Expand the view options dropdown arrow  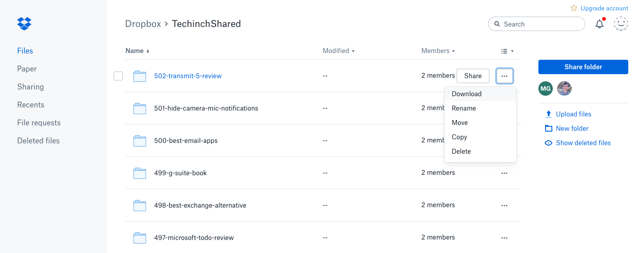(512, 51)
